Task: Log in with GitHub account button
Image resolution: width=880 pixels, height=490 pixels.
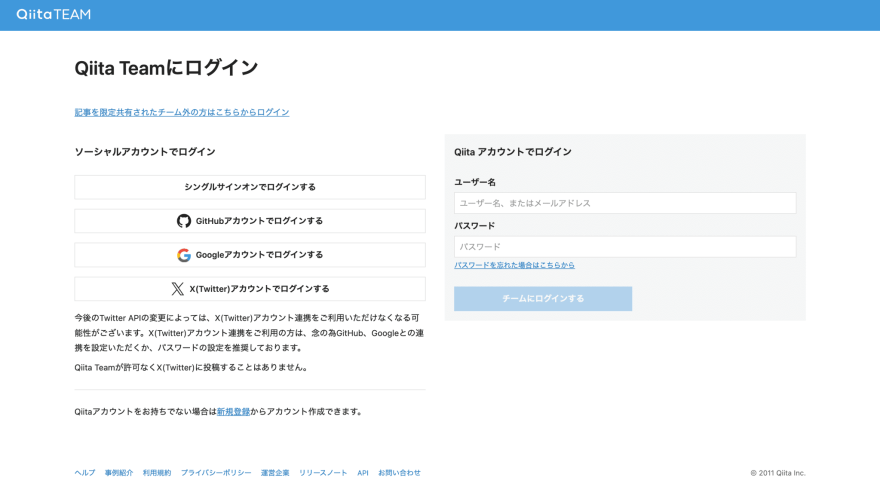Action: pos(250,221)
